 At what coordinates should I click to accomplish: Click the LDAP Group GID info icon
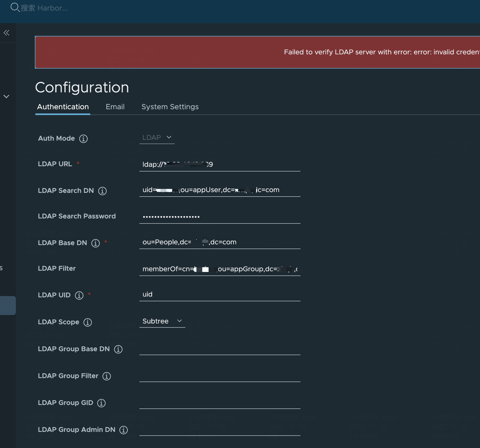(101, 403)
